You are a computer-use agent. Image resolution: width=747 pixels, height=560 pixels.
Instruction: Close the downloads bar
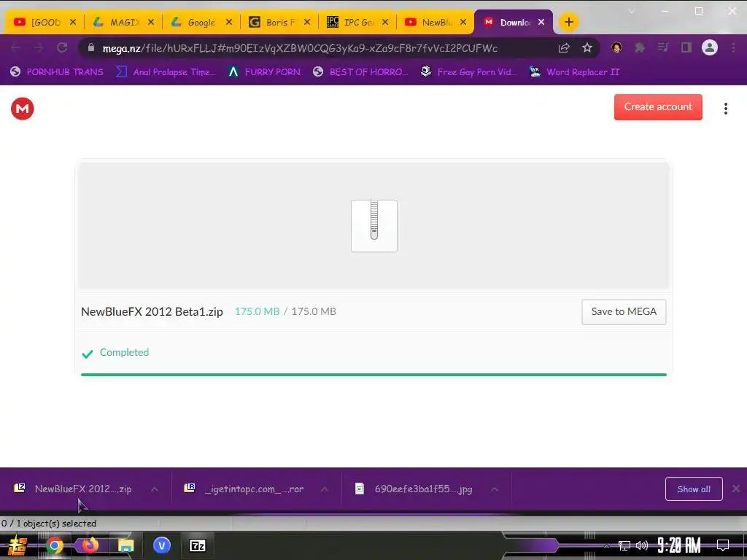click(736, 489)
